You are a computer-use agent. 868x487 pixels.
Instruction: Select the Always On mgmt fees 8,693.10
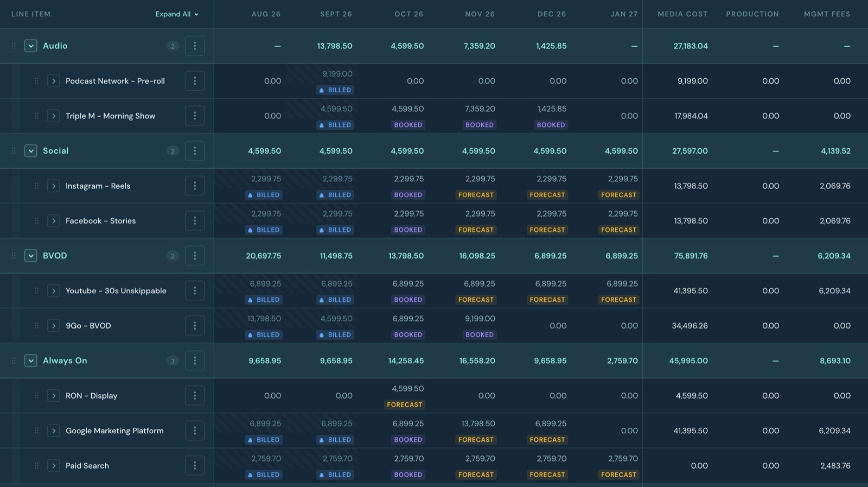click(835, 360)
